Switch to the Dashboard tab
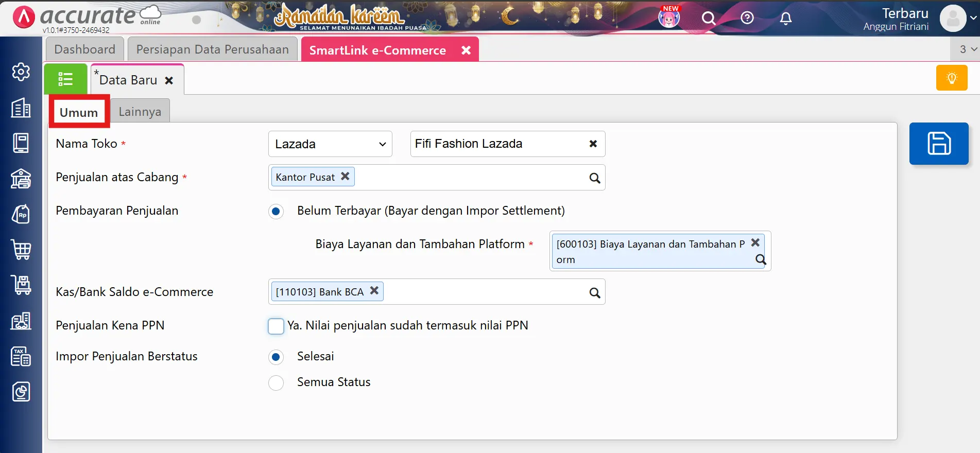Image resolution: width=980 pixels, height=453 pixels. (x=85, y=49)
